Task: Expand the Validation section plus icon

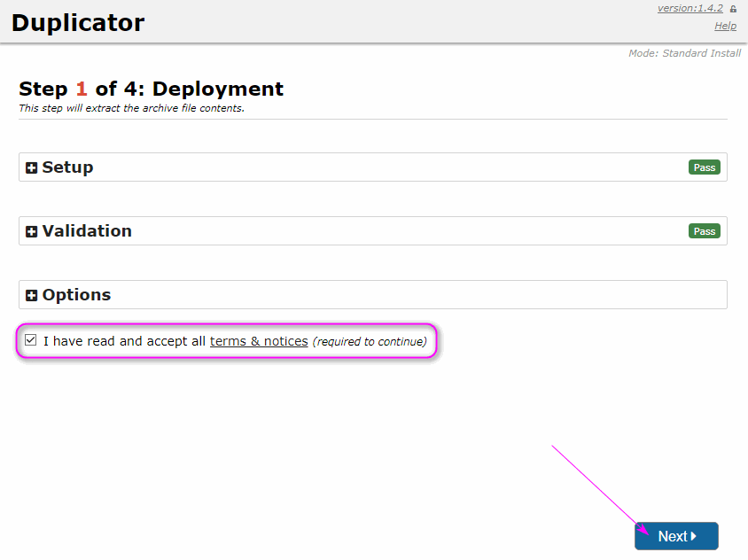Action: 32,232
